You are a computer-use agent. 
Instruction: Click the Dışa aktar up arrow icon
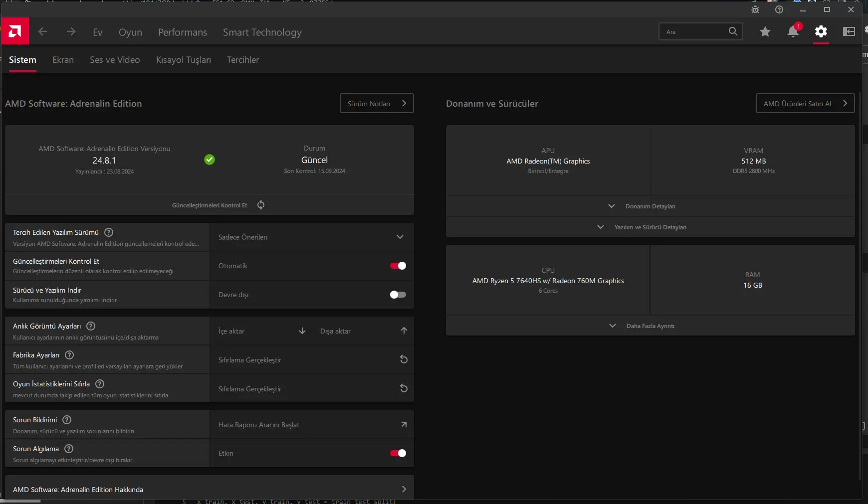pyautogui.click(x=404, y=331)
